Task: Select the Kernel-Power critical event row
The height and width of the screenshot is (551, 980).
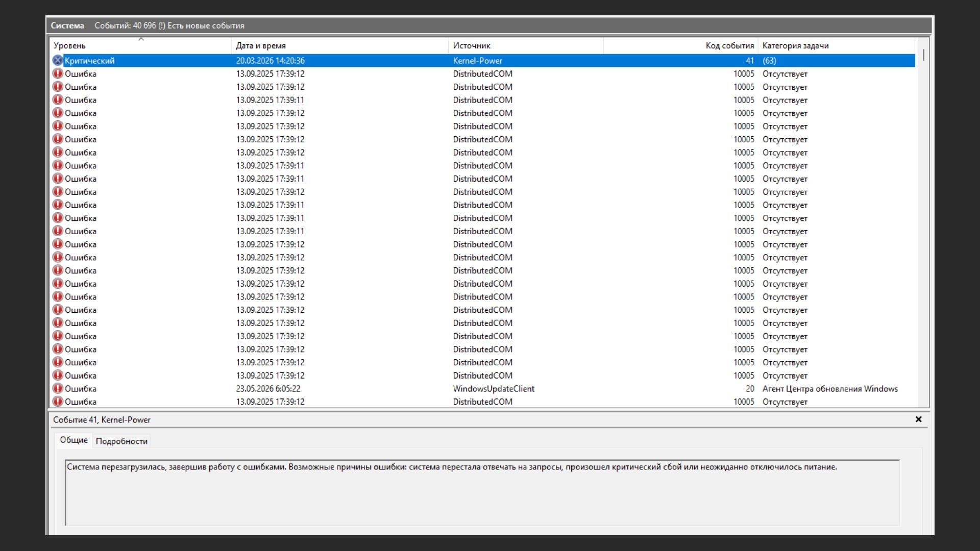Action: tap(482, 61)
